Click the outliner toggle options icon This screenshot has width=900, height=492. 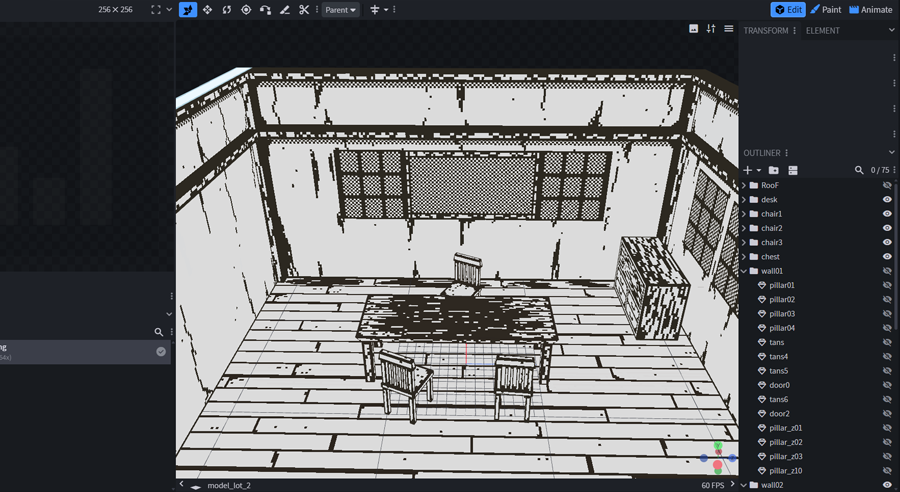(793, 171)
